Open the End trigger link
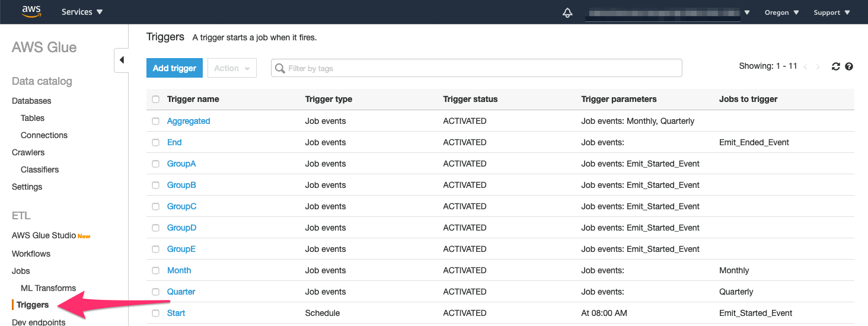 coord(174,142)
